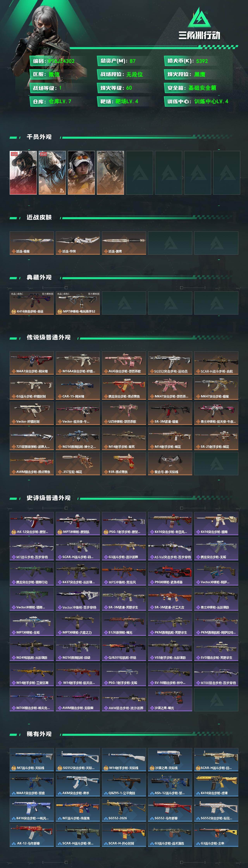Screen dimensions: 248x868
Task: Click the AK-12突击步枪 epic skin card
Action: click(32, 523)
